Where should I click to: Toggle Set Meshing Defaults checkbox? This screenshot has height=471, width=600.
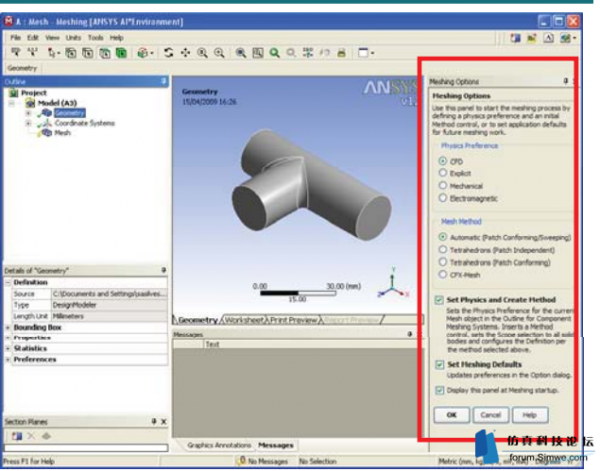tap(440, 364)
